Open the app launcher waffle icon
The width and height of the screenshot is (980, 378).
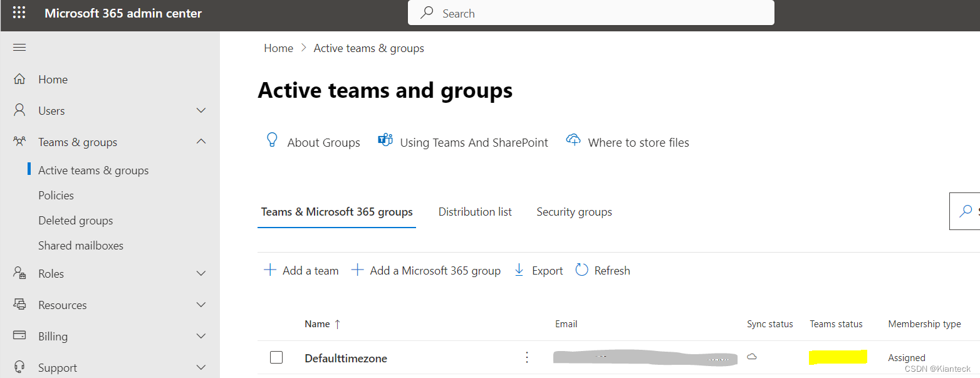point(19,13)
